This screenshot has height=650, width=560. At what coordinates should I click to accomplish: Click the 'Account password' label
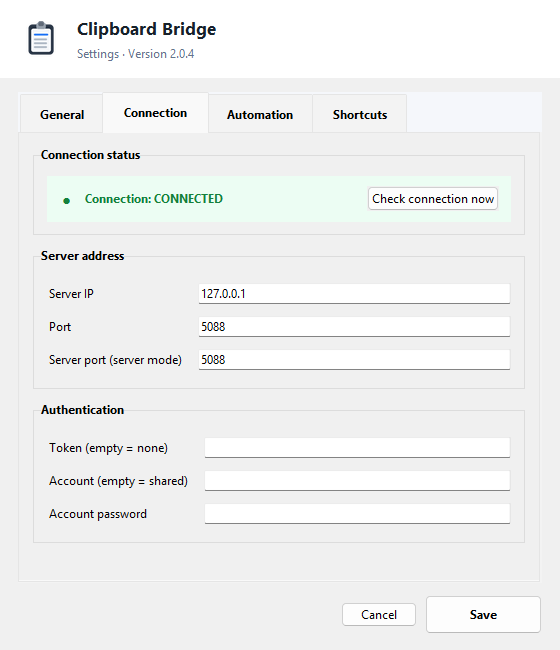click(98, 514)
